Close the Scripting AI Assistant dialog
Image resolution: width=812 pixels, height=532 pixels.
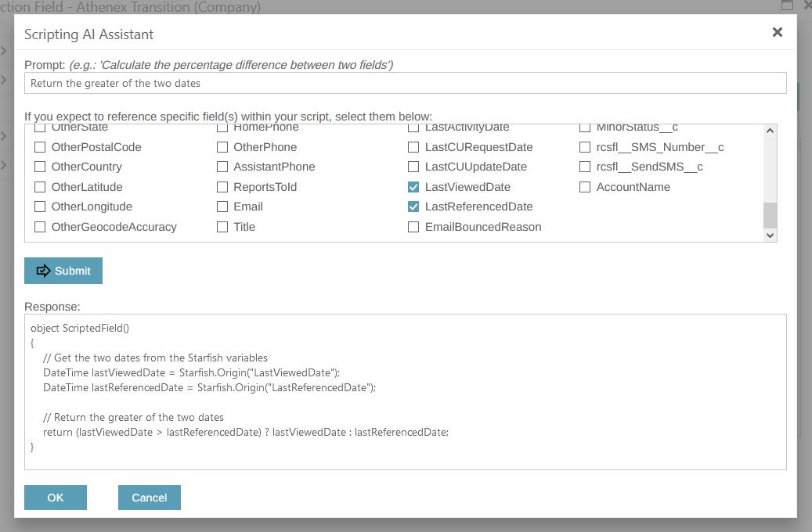pos(776,32)
